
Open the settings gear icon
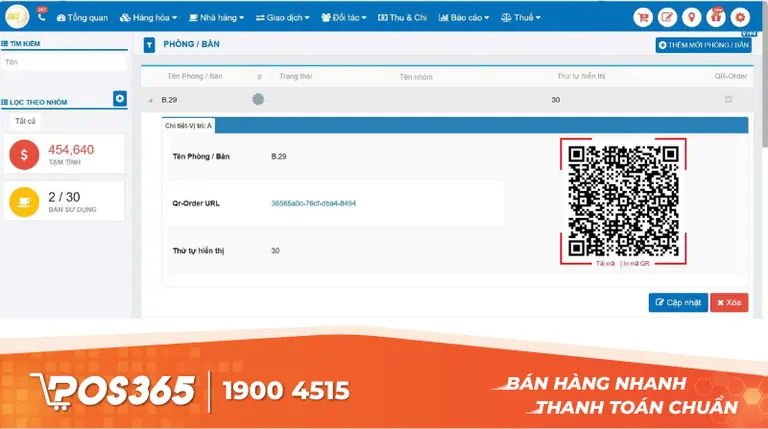click(x=740, y=18)
